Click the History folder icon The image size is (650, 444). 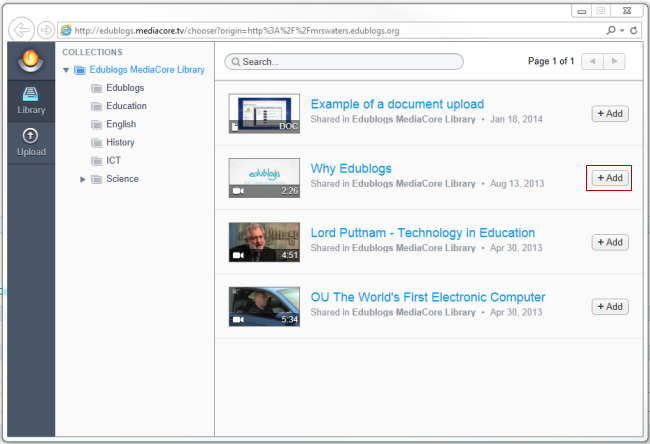pos(97,143)
